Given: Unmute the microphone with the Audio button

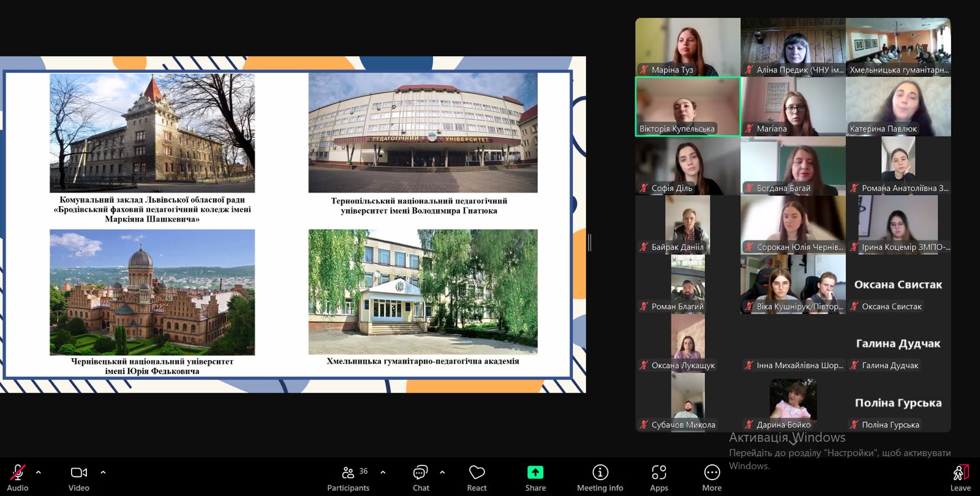Looking at the screenshot, I should coord(18,477).
